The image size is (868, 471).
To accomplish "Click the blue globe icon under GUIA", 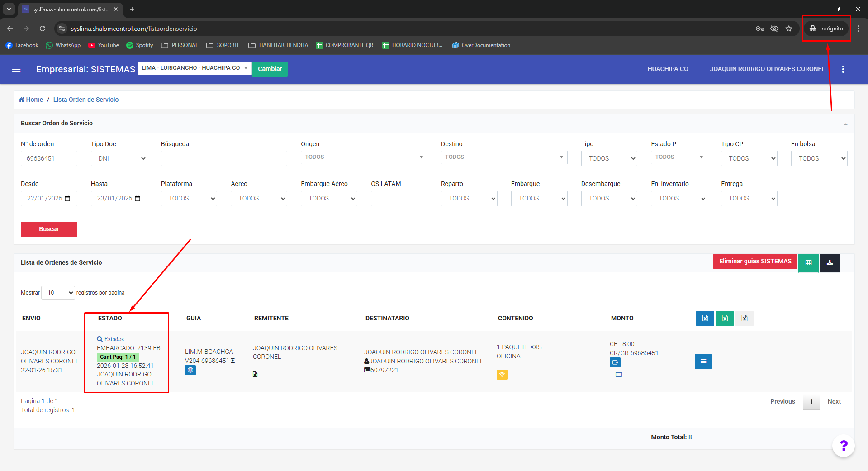I will [x=190, y=370].
